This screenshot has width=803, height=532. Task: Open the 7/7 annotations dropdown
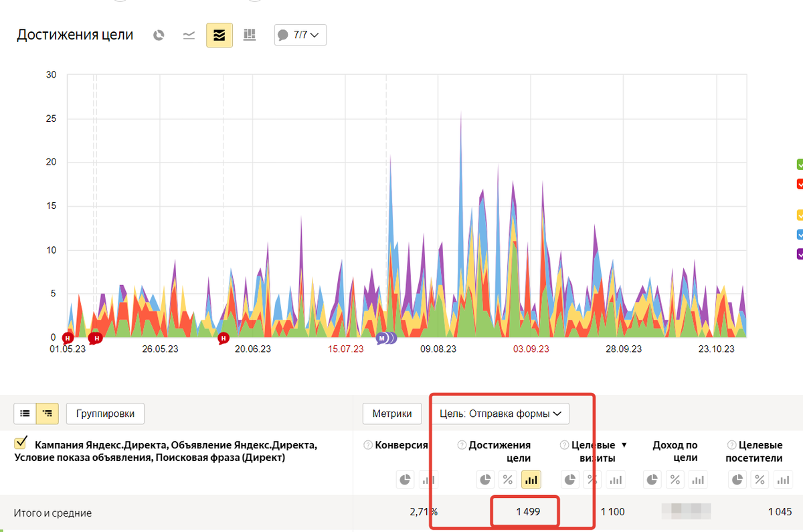click(x=300, y=35)
